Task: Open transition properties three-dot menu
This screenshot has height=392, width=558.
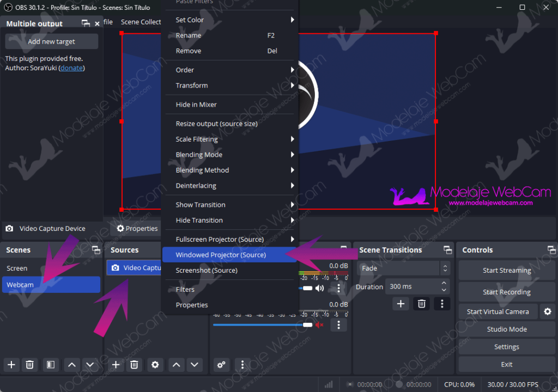Action: tap(442, 304)
